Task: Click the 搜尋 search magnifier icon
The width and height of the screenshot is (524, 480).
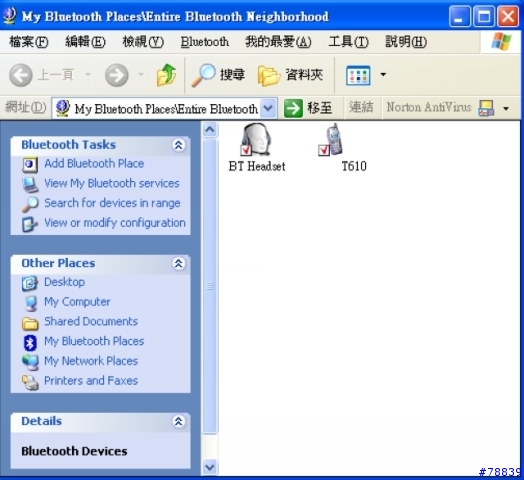Action: (x=204, y=75)
